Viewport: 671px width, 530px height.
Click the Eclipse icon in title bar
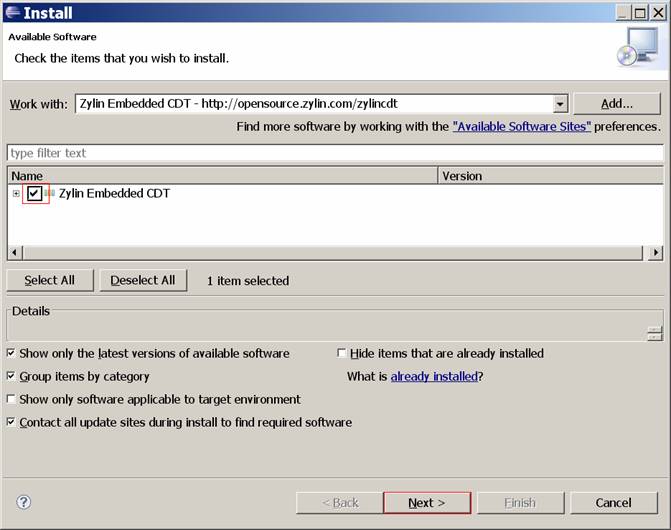tap(12, 12)
